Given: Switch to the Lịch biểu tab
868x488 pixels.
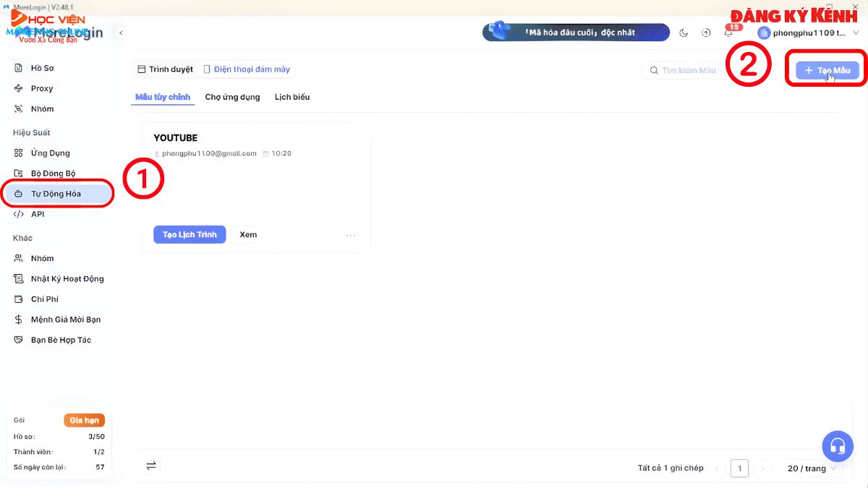Looking at the screenshot, I should coord(292,96).
